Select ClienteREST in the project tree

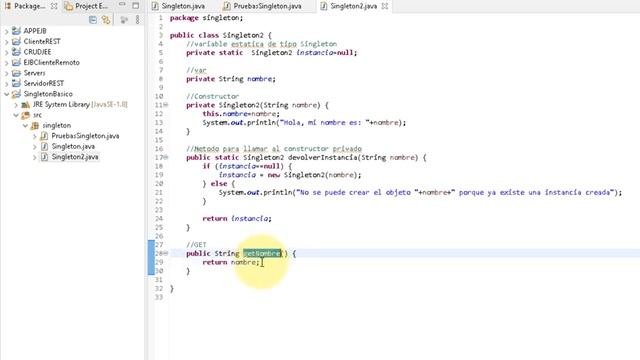(x=42, y=42)
